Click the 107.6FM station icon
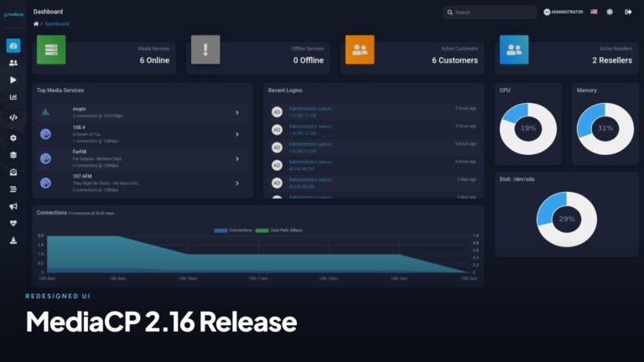644x362 pixels. (45, 183)
